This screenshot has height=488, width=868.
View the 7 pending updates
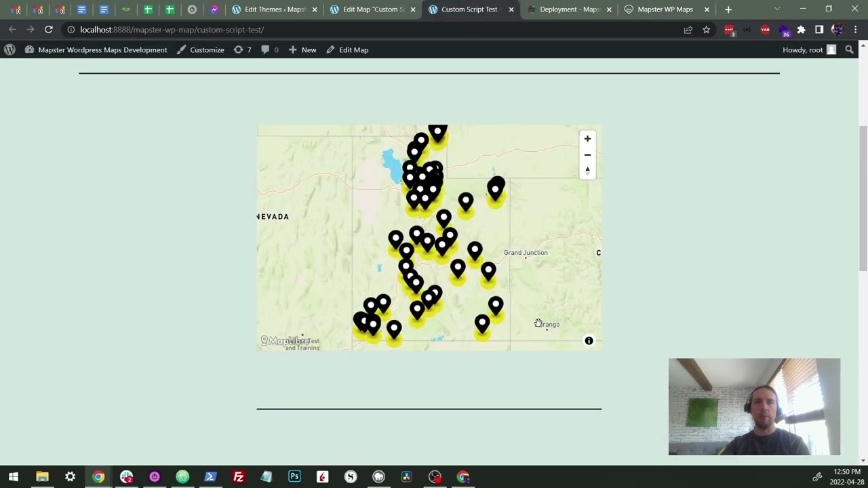click(242, 49)
